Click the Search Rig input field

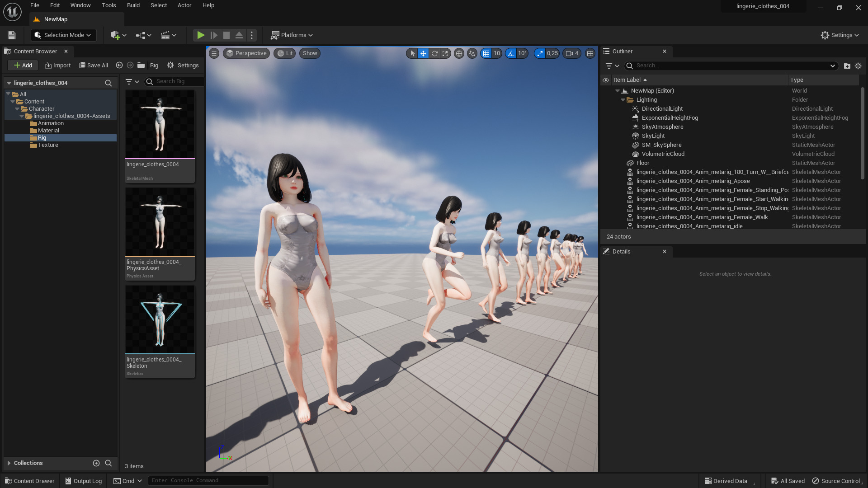pos(175,81)
